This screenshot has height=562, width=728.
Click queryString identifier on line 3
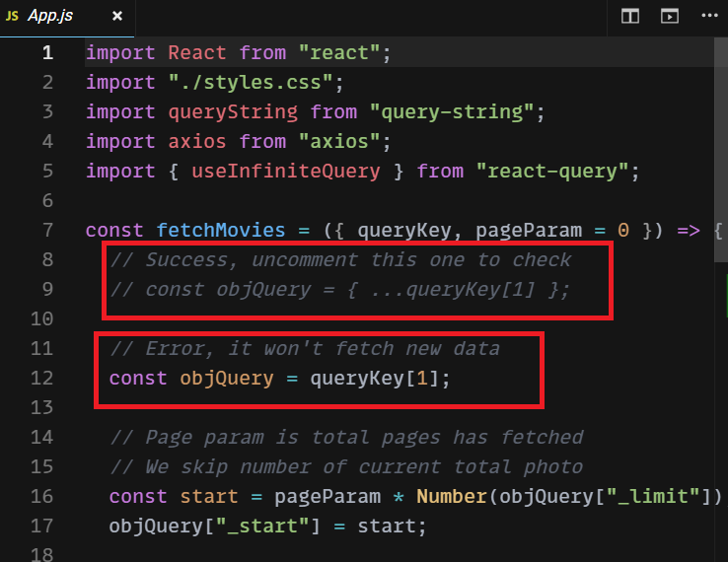233,112
